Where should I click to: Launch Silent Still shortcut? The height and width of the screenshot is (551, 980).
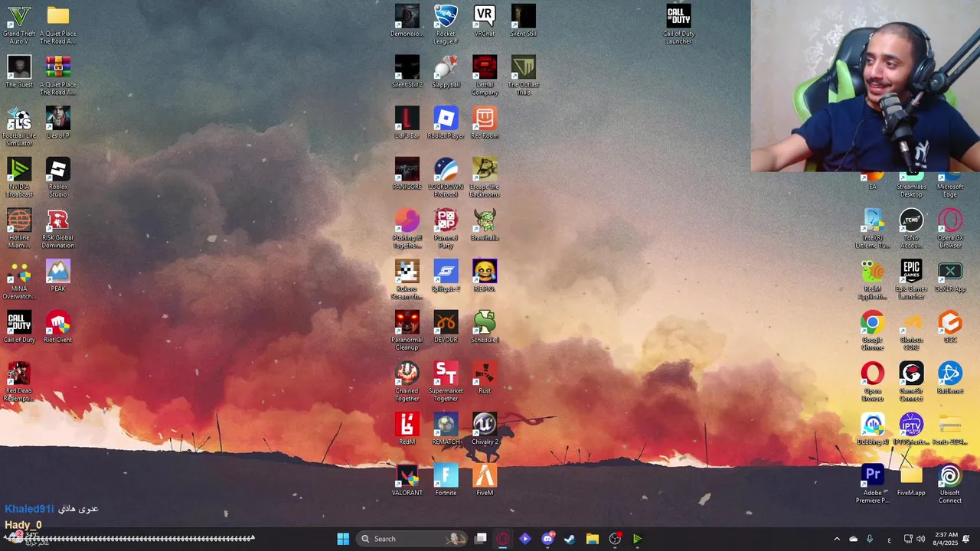524,21
